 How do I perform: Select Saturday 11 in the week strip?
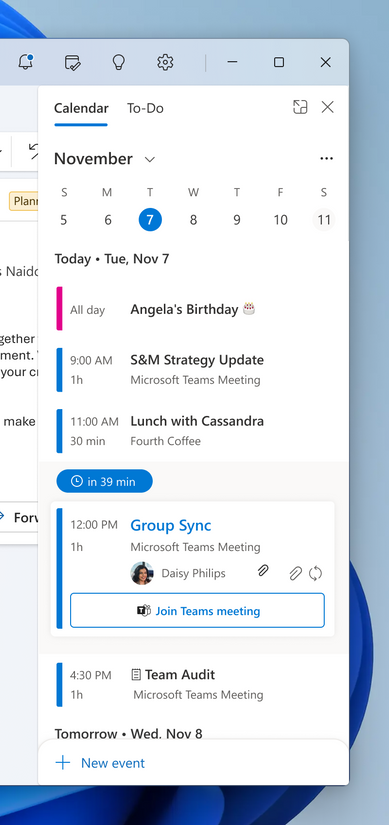click(x=324, y=220)
